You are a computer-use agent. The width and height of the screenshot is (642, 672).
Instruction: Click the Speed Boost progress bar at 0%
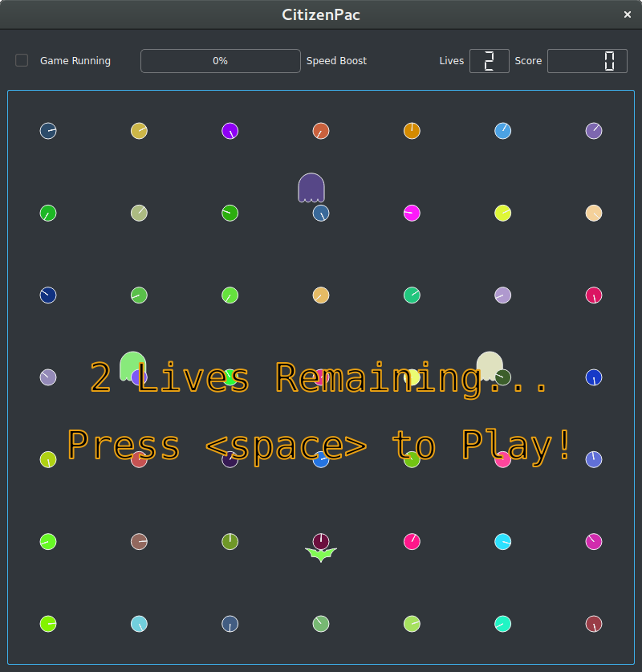point(220,61)
